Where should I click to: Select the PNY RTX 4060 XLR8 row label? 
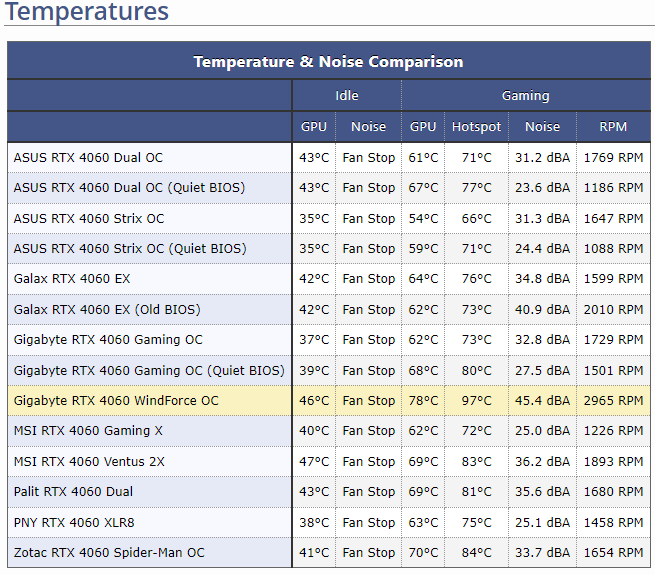[x=74, y=522]
